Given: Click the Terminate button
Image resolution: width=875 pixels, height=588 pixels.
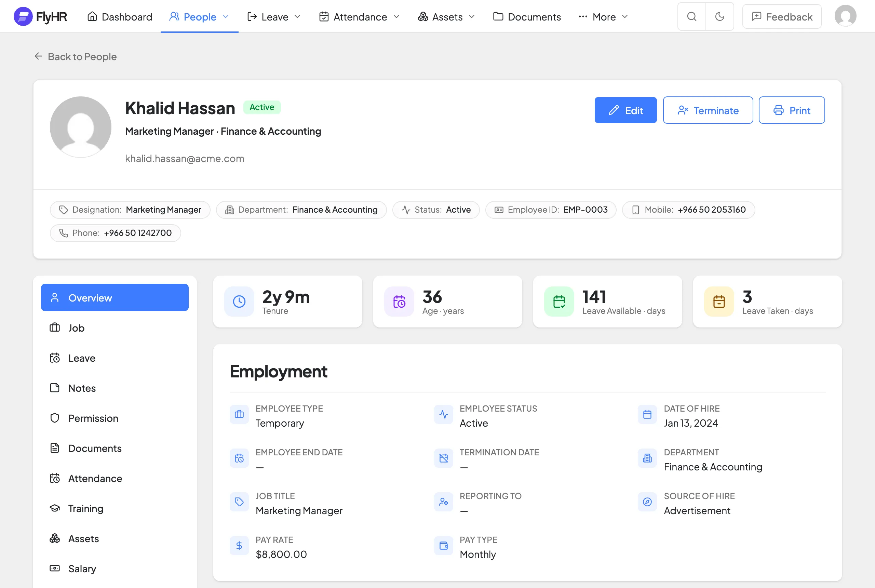Looking at the screenshot, I should [708, 110].
